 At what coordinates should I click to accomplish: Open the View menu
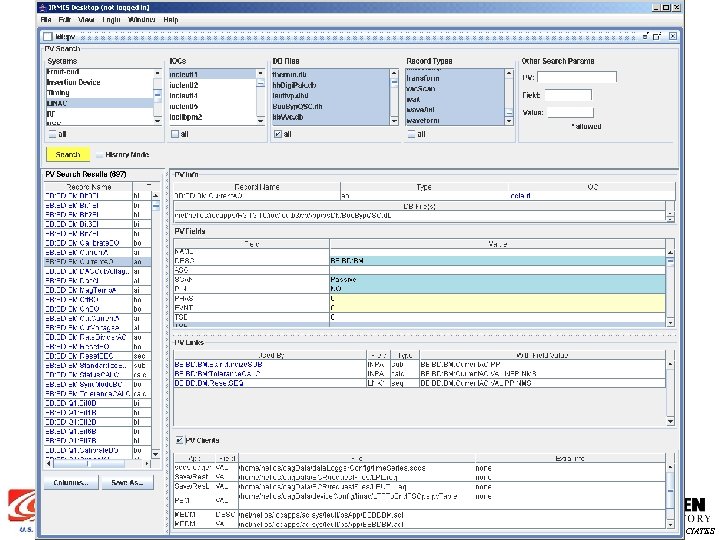tap(87, 19)
